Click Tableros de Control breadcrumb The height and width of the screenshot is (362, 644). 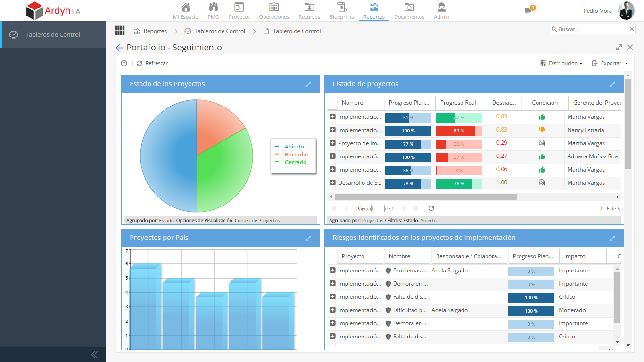(215, 31)
